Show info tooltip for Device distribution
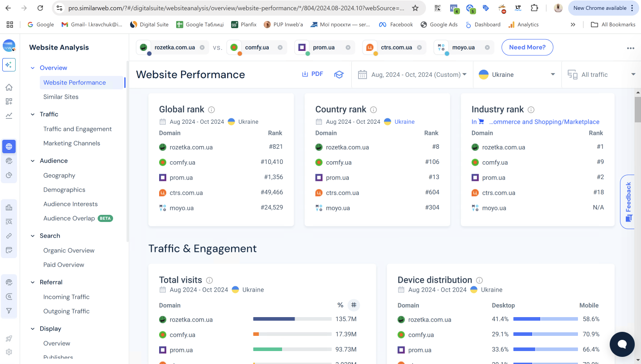This screenshot has width=641, height=364. pyautogui.click(x=479, y=280)
